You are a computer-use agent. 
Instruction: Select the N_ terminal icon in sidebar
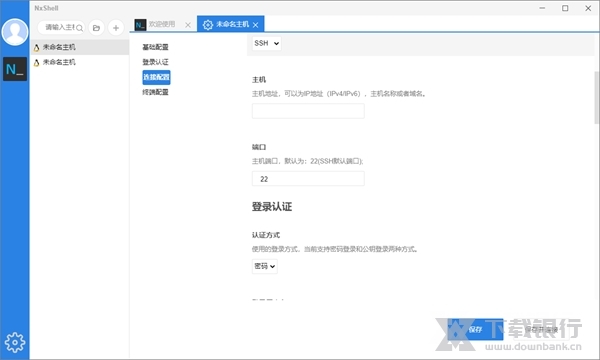(15, 69)
